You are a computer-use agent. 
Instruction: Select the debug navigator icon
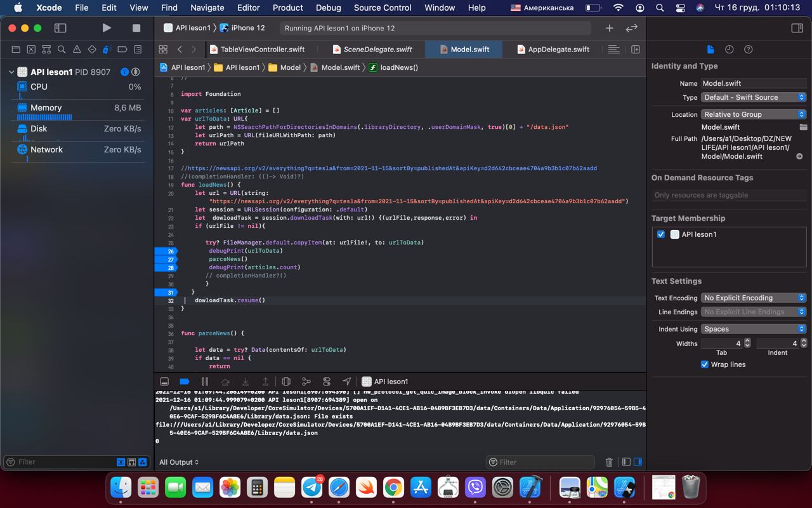click(107, 49)
